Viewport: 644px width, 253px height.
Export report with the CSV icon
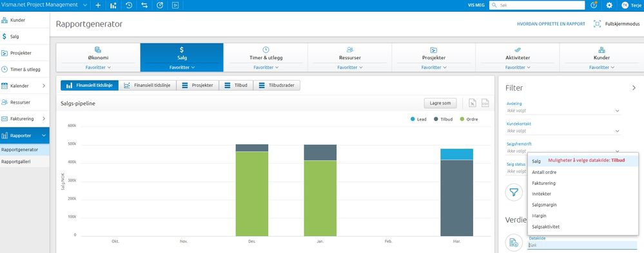click(x=485, y=104)
